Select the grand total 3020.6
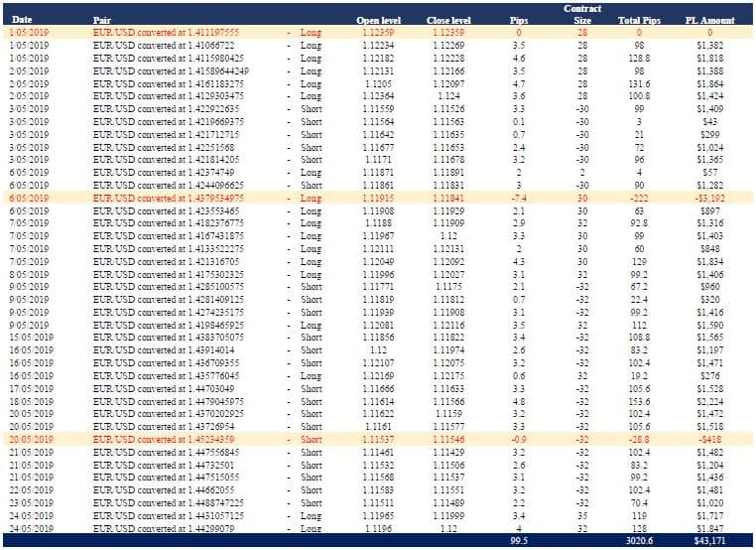This screenshot has height=550, width=756. (639, 541)
